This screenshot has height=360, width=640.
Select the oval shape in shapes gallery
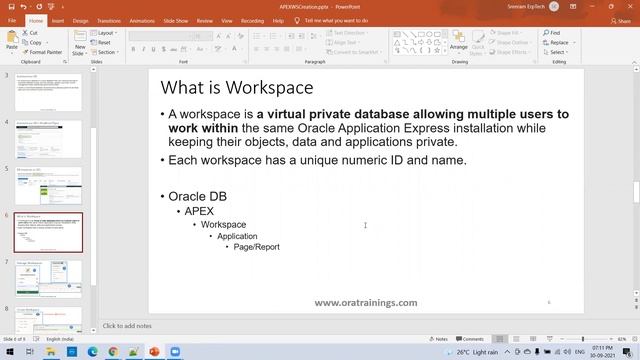tap(429, 34)
